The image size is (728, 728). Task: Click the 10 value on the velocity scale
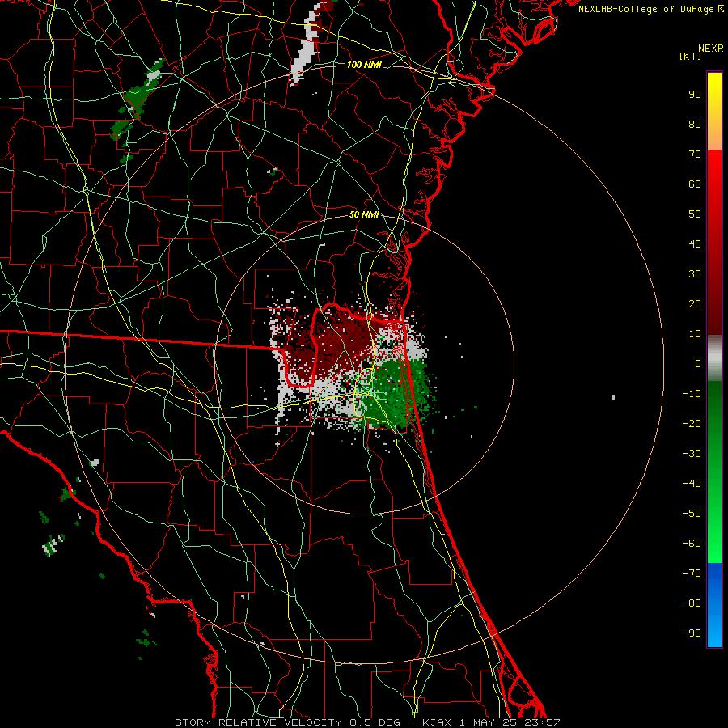pyautogui.click(x=695, y=334)
